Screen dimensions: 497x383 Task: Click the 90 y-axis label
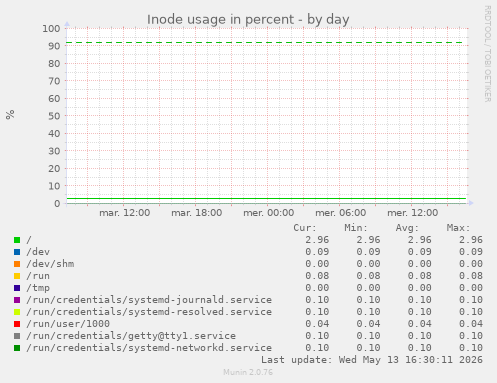(54, 46)
